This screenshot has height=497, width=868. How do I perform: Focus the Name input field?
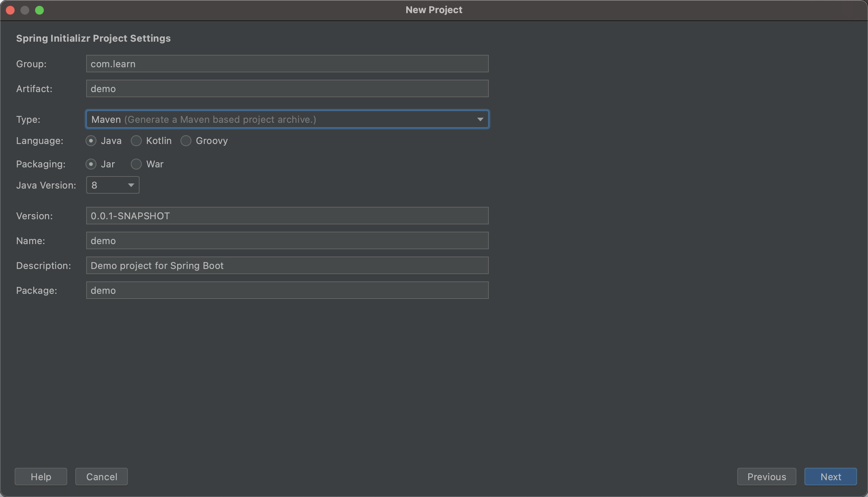[287, 241]
